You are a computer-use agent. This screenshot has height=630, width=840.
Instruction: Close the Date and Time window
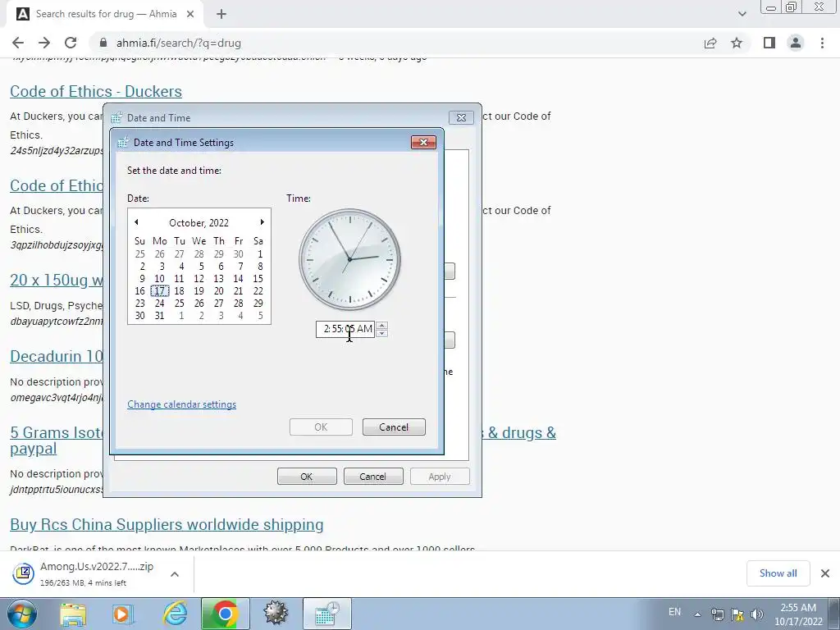[x=461, y=117]
